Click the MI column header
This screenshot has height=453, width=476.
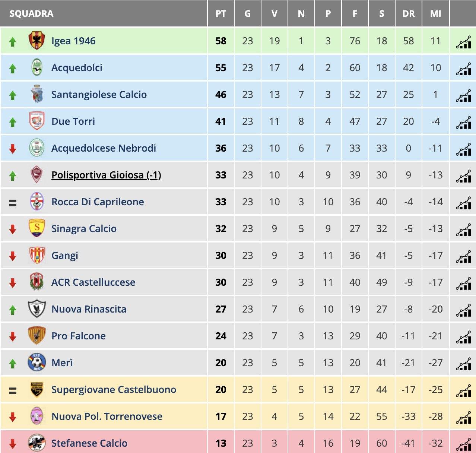[436, 14]
